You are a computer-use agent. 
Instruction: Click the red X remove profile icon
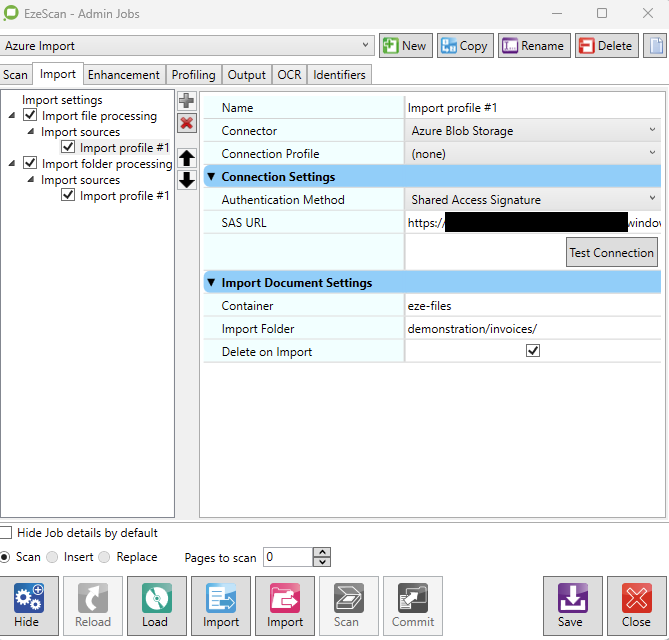click(x=186, y=123)
